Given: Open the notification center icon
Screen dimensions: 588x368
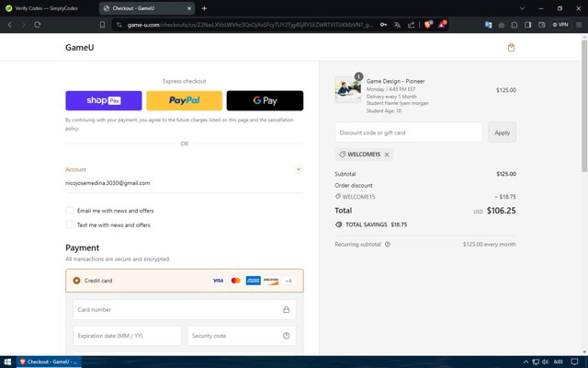Looking at the screenshot, I should click(x=574, y=362).
